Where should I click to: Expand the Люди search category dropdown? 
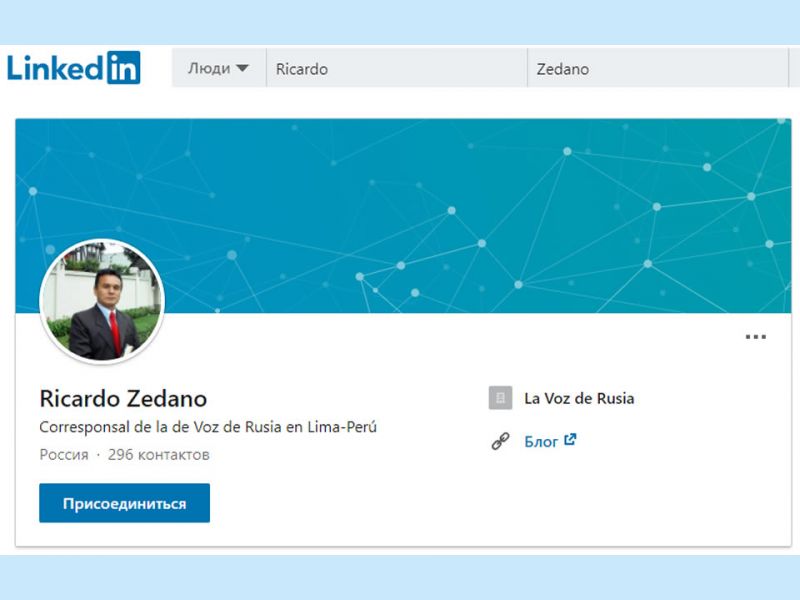tap(219, 68)
